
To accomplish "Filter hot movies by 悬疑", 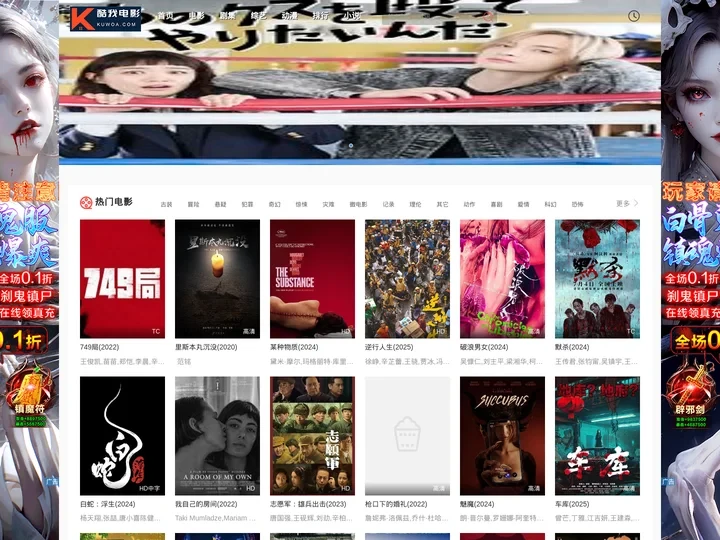I will 220,204.
